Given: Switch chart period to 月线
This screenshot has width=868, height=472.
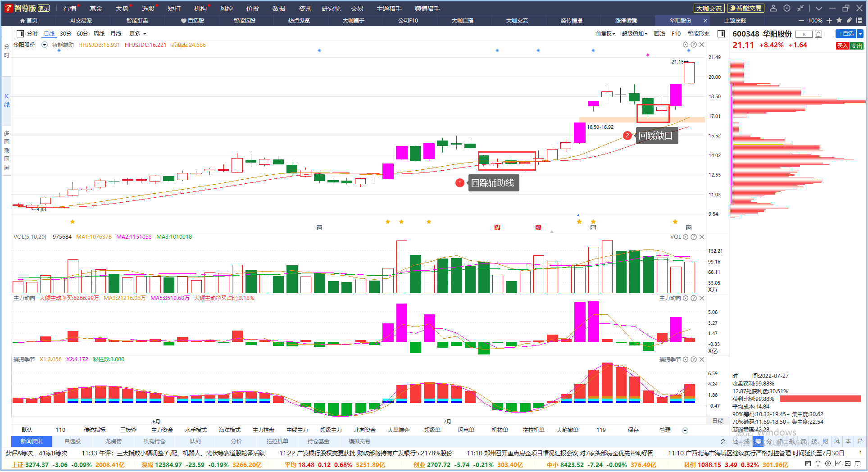Looking at the screenshot, I should click(116, 34).
